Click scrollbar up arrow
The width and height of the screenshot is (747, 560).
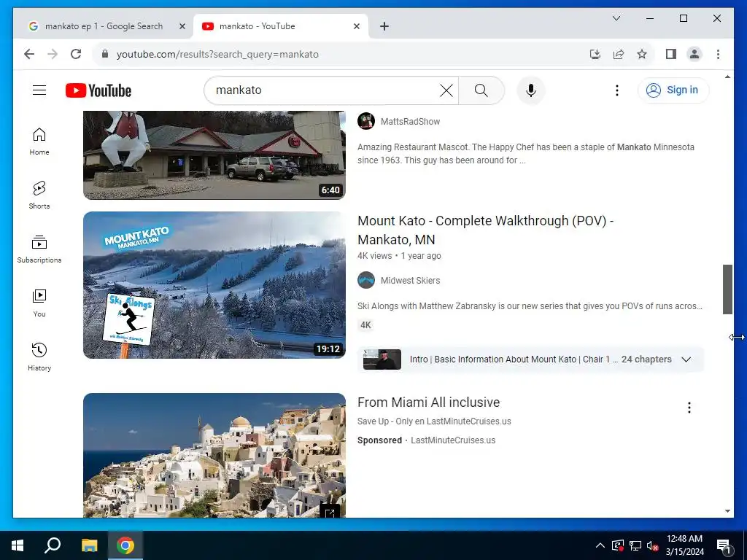click(727, 77)
